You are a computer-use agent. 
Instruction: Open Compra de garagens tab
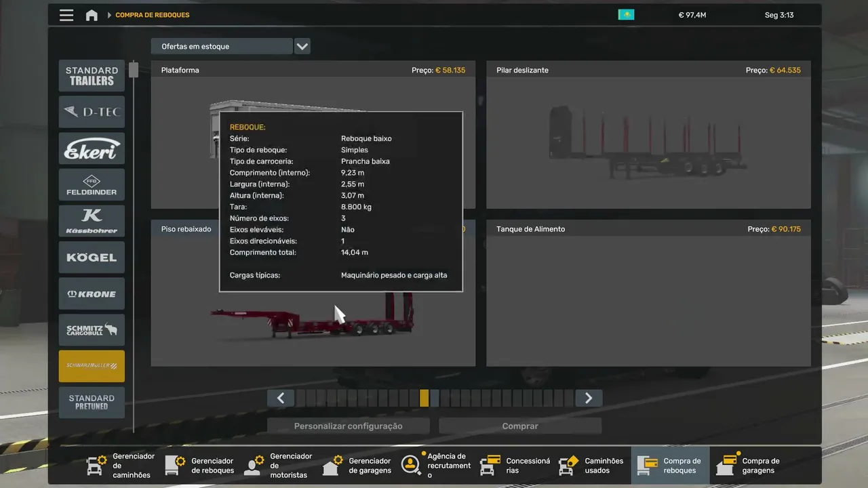(750, 466)
